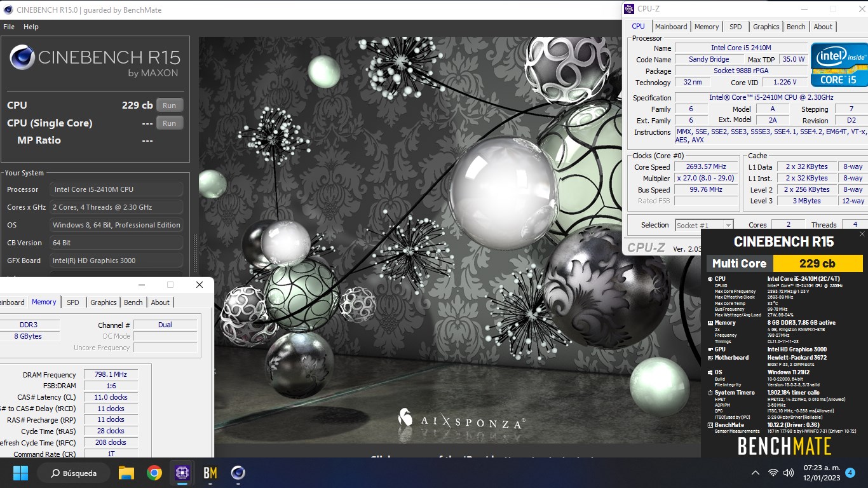Viewport: 868px width, 488px height.
Task: Open the Windows Start menu
Action: point(20,473)
